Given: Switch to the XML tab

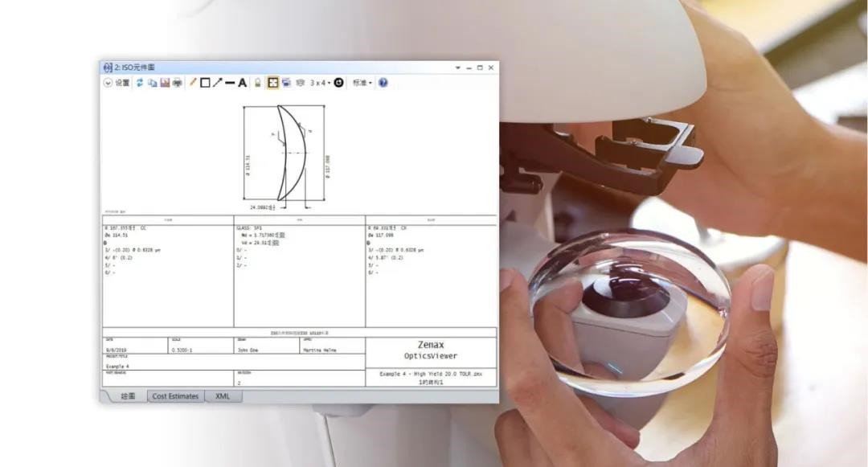Looking at the screenshot, I should (223, 396).
